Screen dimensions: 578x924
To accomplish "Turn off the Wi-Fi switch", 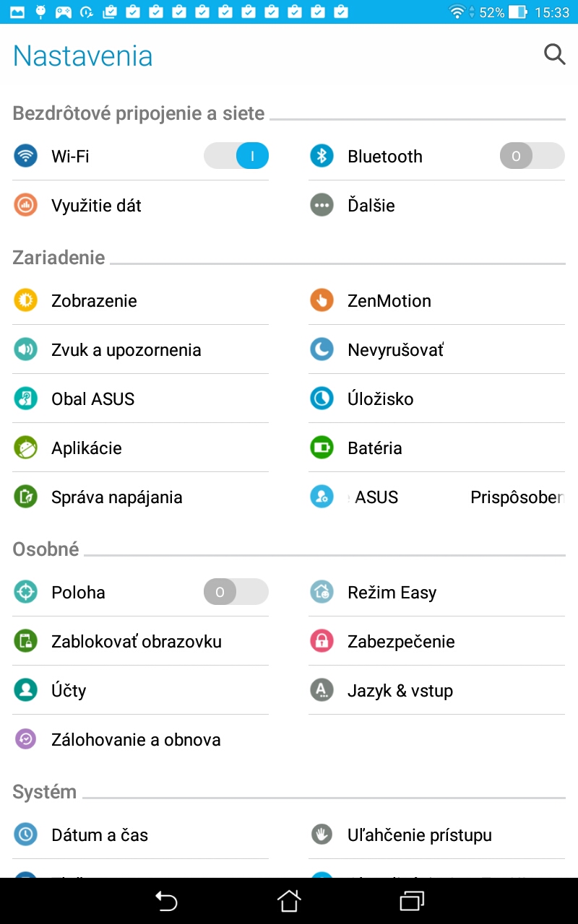I will click(236, 156).
